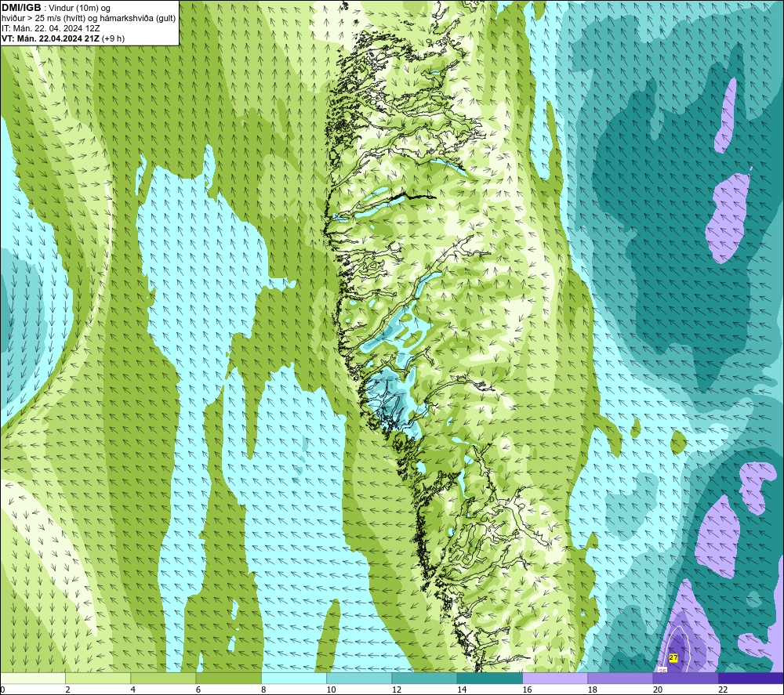Select the legend swatch between 20 and 22

click(x=686, y=679)
